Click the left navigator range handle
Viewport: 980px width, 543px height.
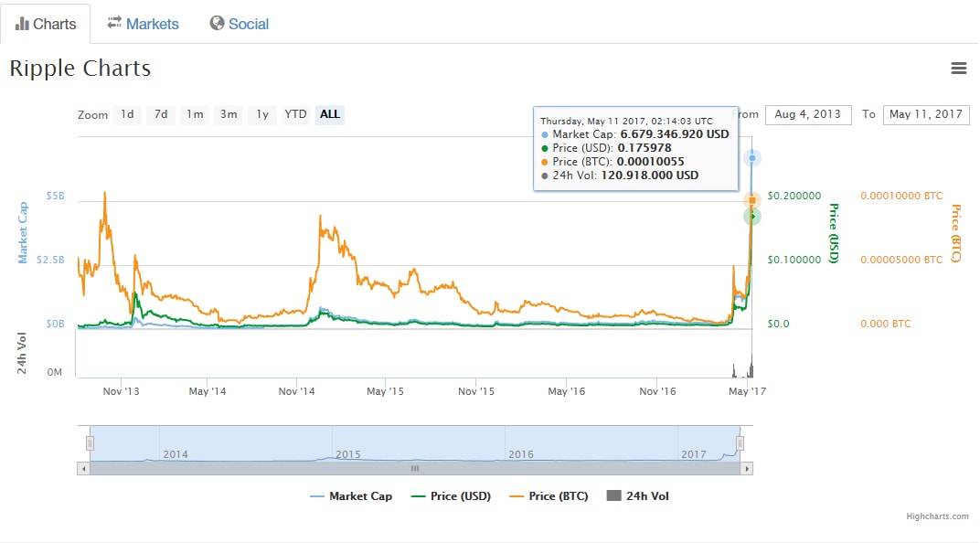pos(90,443)
